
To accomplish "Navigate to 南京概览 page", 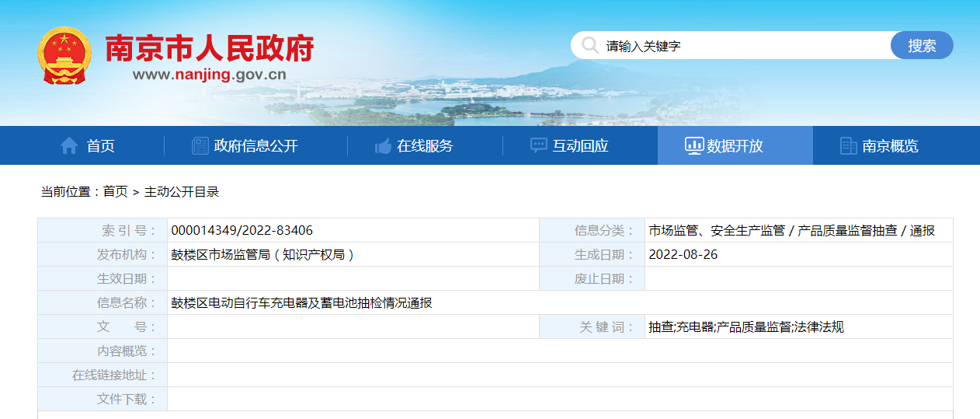I will point(890,146).
